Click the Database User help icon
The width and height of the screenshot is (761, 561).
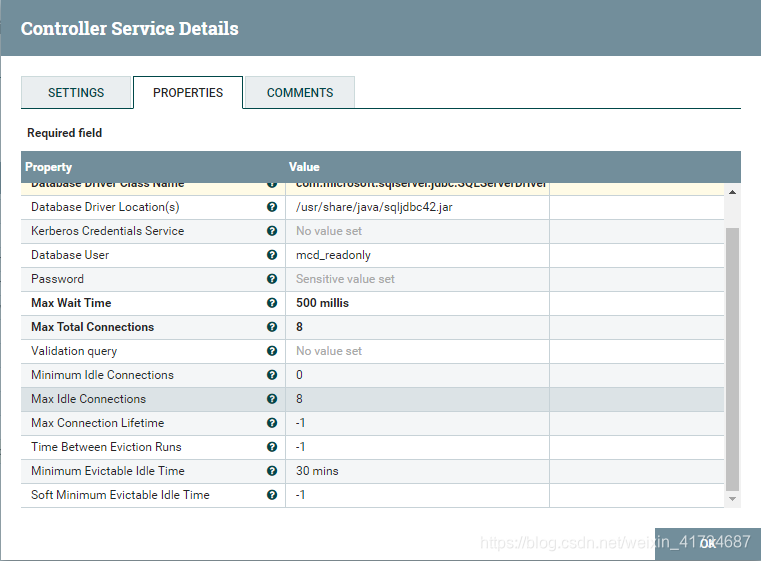[x=272, y=255]
